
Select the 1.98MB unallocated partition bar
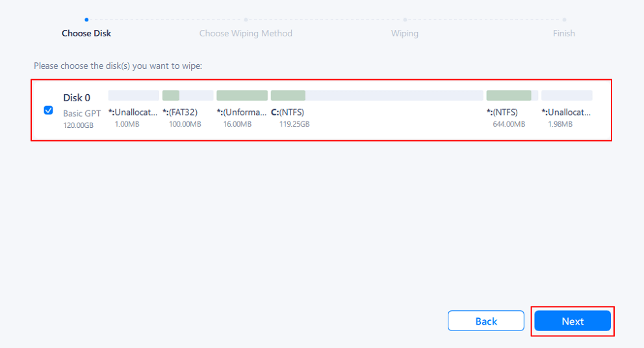click(567, 95)
